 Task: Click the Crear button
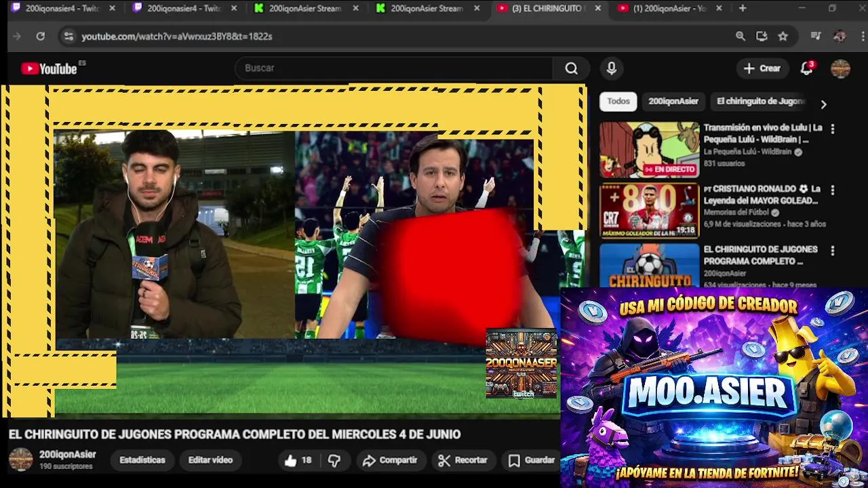[762, 68]
